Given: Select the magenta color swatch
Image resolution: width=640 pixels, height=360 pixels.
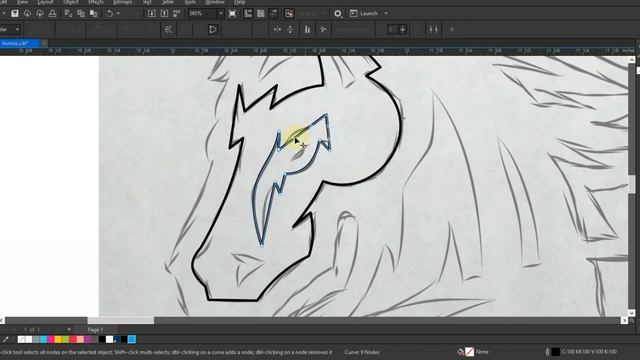Looking at the screenshot, I should pos(51,340).
